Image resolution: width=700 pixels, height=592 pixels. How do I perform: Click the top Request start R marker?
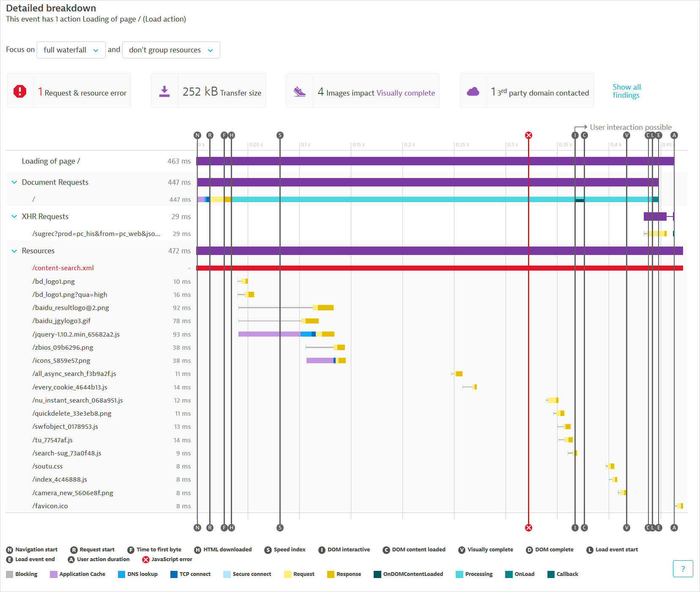tap(210, 135)
